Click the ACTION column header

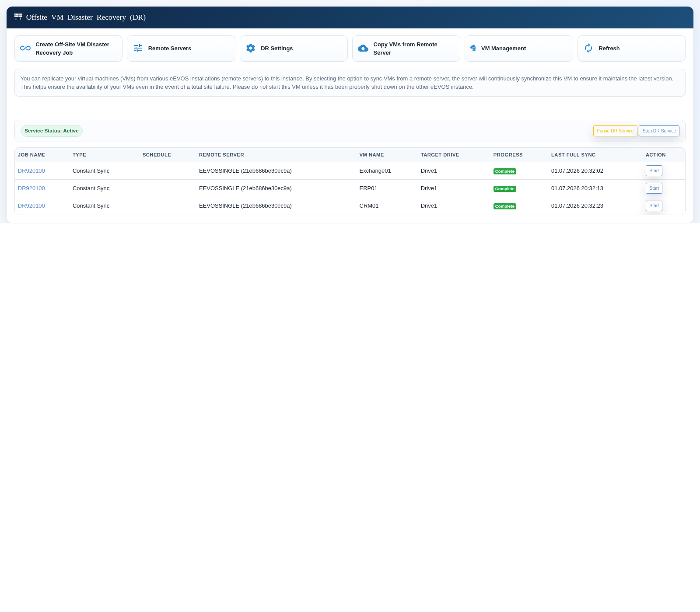[655, 155]
